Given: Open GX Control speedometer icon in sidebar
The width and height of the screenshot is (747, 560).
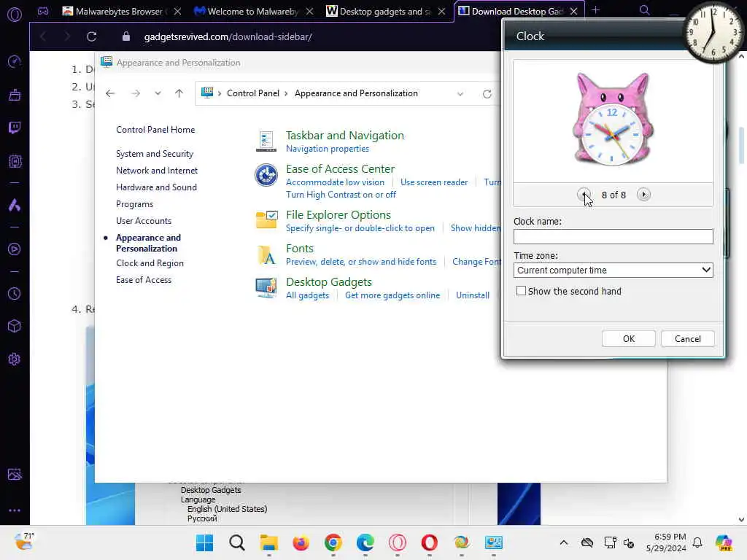Looking at the screenshot, I should [15, 61].
